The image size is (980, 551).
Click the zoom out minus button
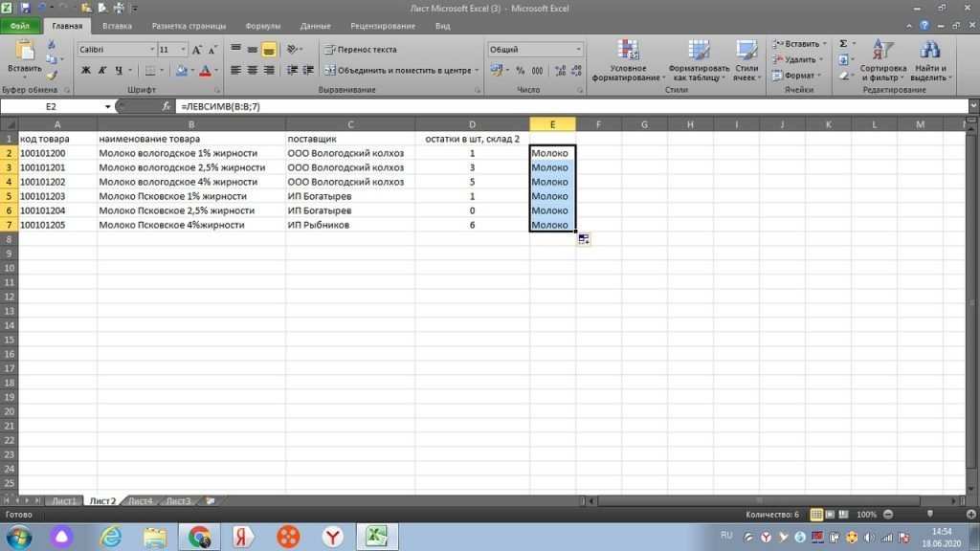(888, 514)
